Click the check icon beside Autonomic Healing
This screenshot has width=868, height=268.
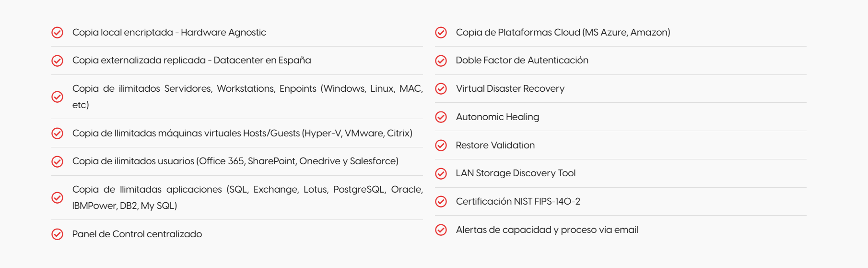441,117
